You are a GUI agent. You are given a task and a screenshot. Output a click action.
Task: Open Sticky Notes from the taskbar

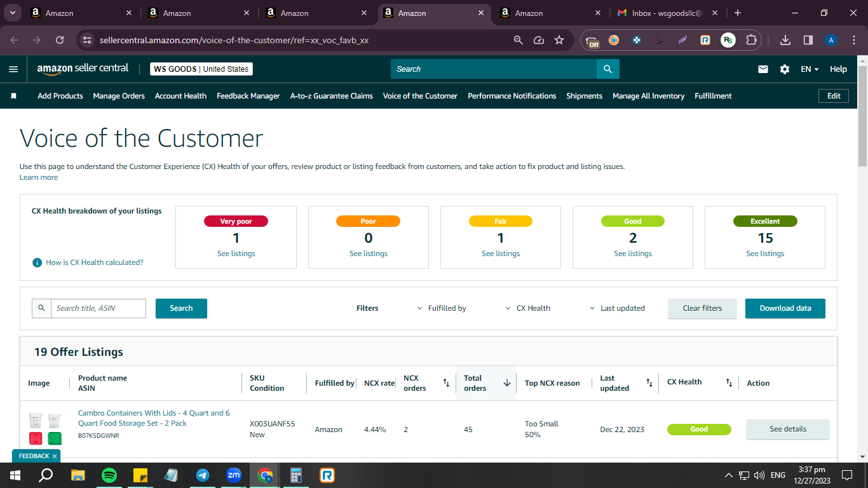pyautogui.click(x=140, y=475)
